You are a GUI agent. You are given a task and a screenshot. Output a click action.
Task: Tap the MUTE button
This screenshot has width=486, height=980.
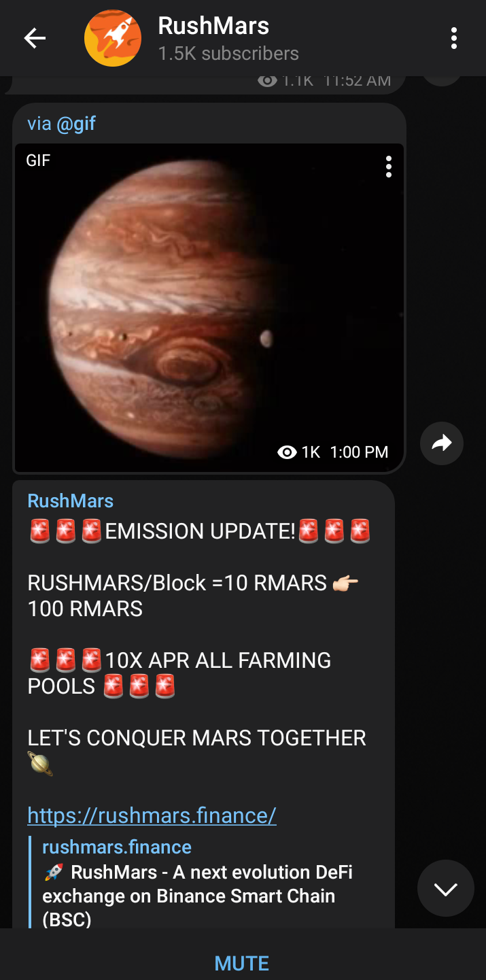pyautogui.click(x=242, y=963)
